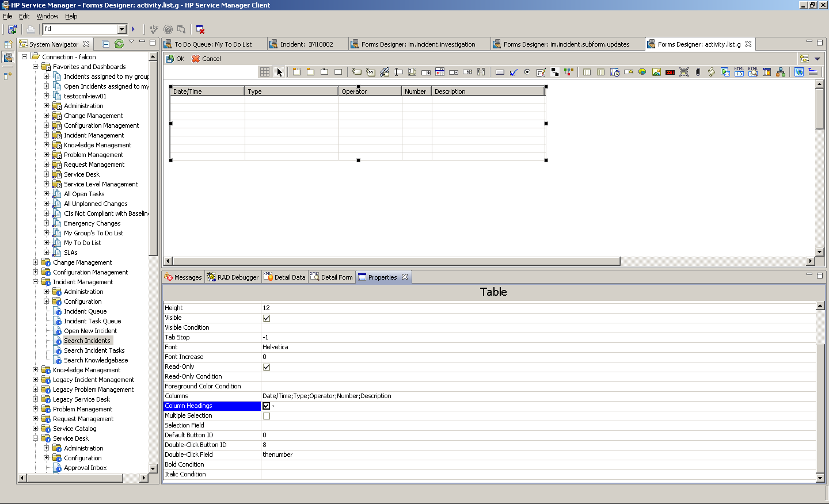Select the button widget tool

(x=500, y=72)
